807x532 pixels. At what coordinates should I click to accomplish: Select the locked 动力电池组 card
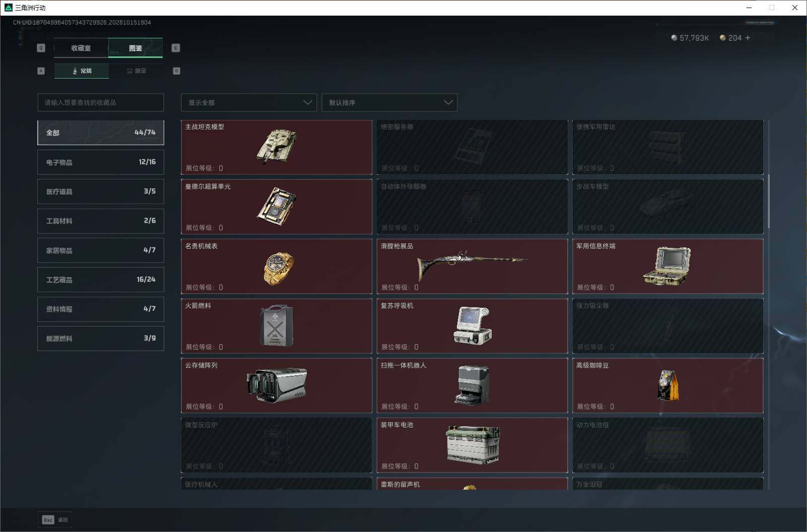pyautogui.click(x=668, y=445)
